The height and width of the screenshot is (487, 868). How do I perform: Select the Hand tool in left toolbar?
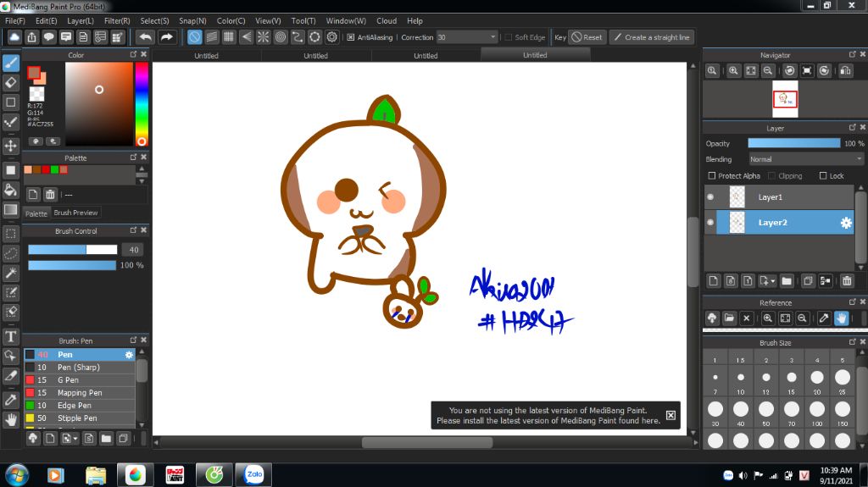pyautogui.click(x=11, y=419)
